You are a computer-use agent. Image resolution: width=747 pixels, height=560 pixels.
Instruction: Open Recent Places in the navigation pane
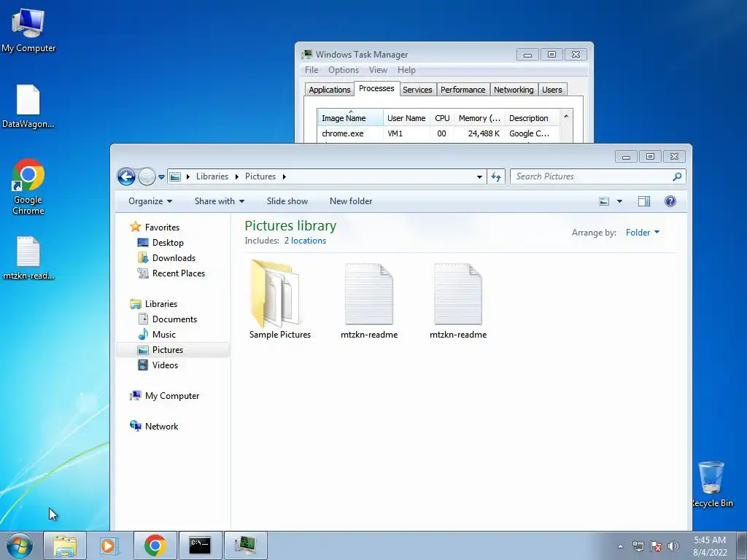pyautogui.click(x=178, y=273)
